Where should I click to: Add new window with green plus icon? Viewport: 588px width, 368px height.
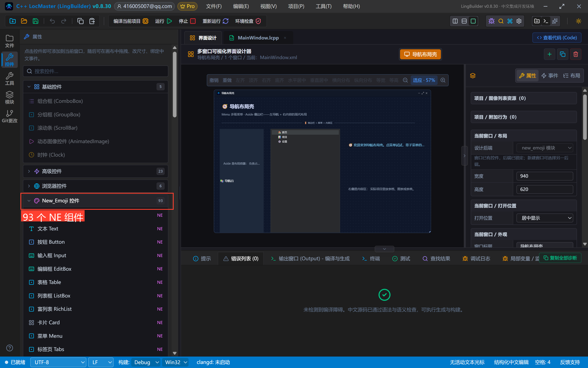click(x=549, y=54)
